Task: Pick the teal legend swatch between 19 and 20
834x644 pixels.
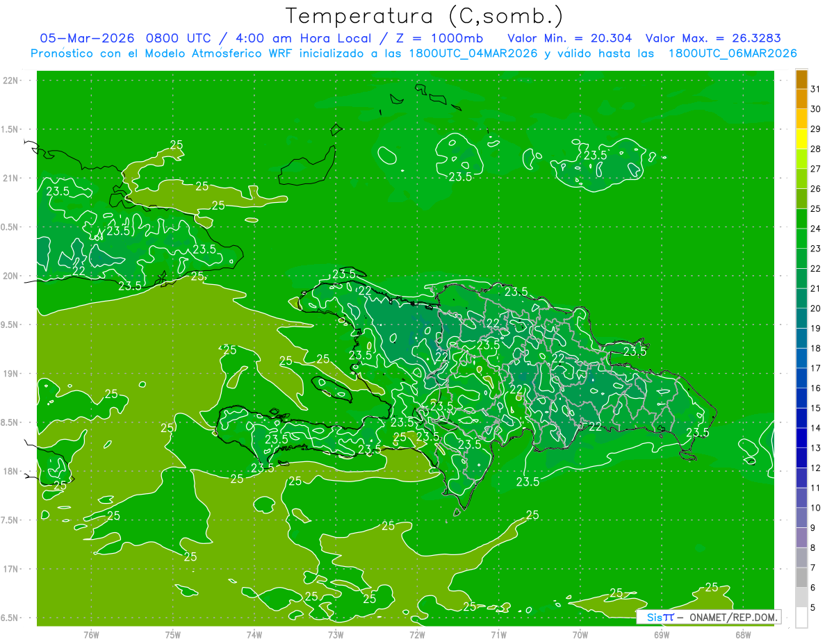Action: 801,318
